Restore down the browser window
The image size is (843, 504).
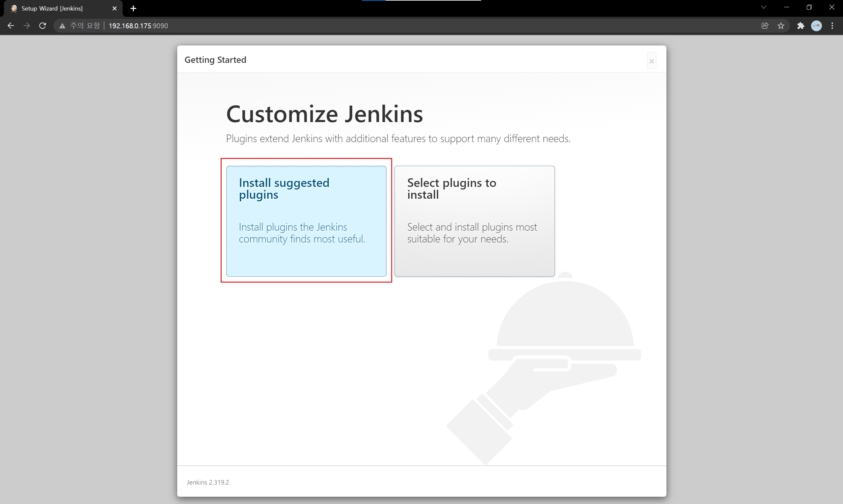point(809,8)
